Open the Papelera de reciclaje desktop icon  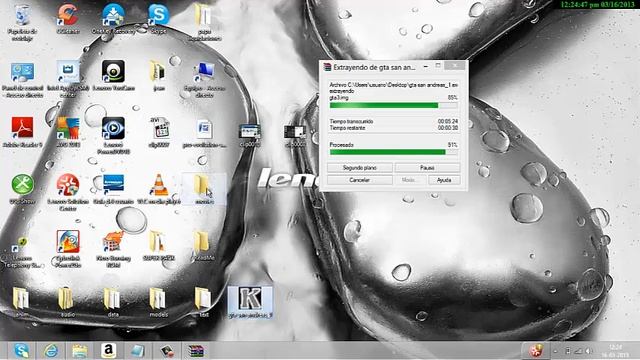coord(22,22)
